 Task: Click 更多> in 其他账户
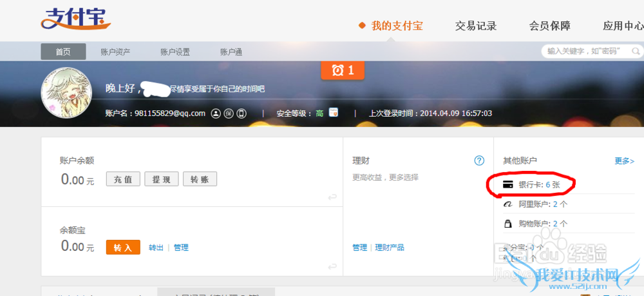tap(624, 161)
